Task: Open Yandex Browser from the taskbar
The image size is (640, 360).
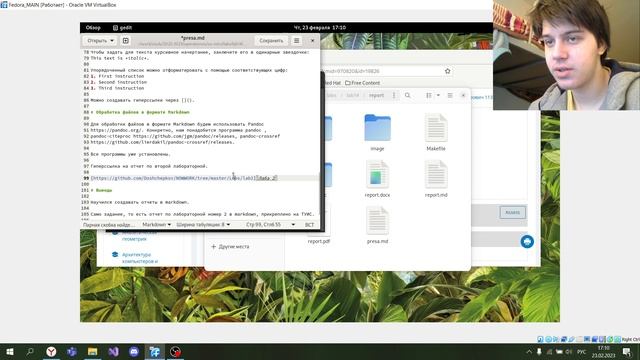Action: click(51, 351)
